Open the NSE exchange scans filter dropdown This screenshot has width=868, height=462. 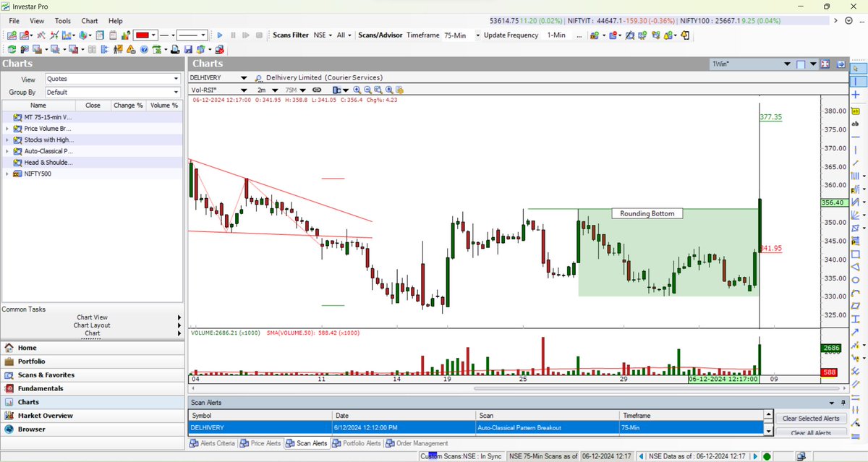pos(323,35)
